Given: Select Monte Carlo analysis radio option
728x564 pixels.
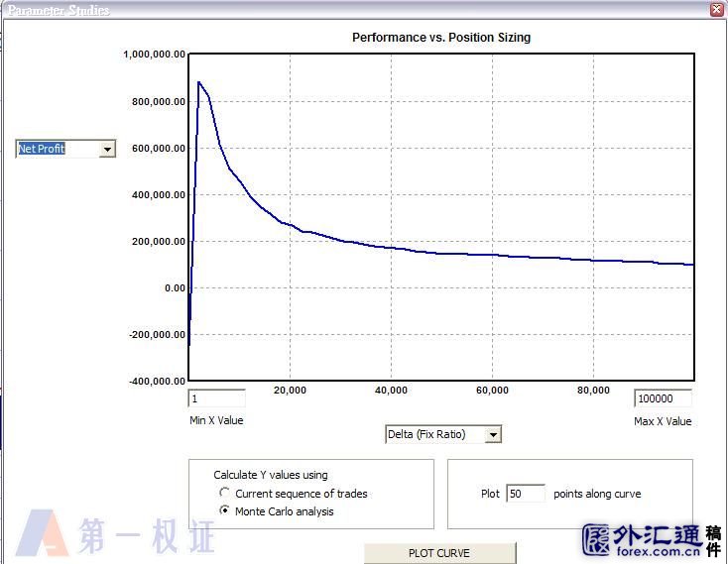Looking at the screenshot, I should click(x=224, y=510).
